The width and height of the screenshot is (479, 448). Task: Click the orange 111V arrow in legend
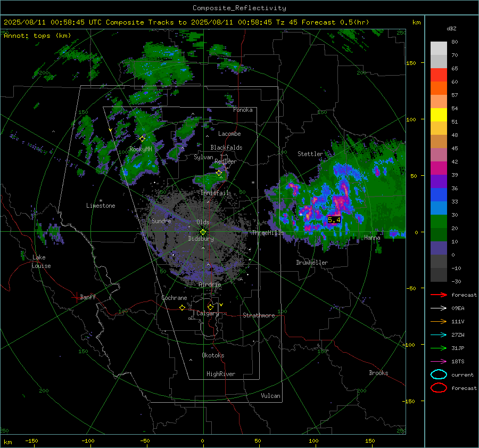pos(439,321)
